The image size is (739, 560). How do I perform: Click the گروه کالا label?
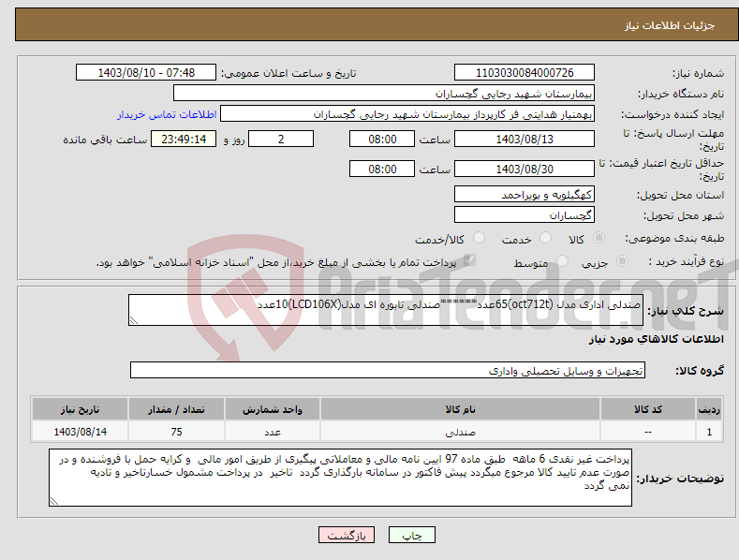(700, 371)
